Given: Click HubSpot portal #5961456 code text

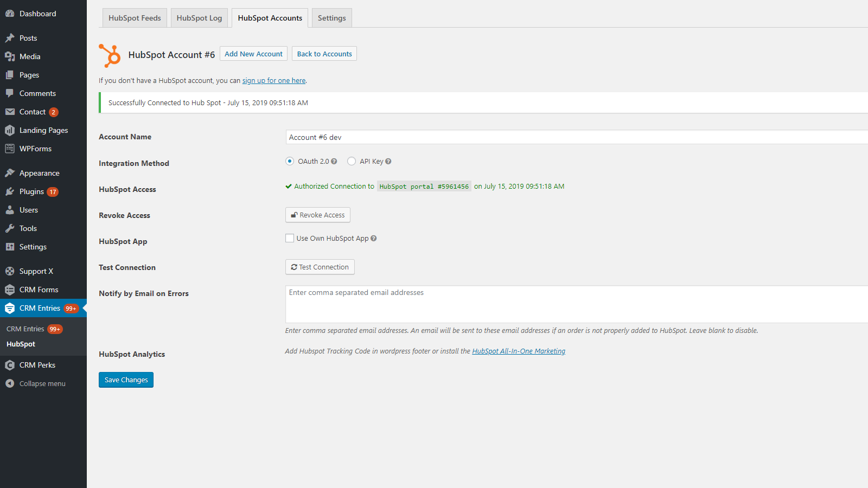Looking at the screenshot, I should (x=424, y=187).
